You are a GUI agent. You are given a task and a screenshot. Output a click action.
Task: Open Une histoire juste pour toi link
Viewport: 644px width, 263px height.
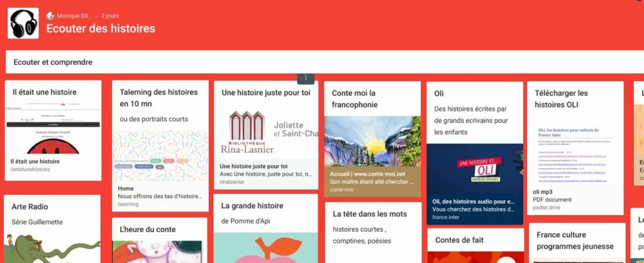pos(266,174)
